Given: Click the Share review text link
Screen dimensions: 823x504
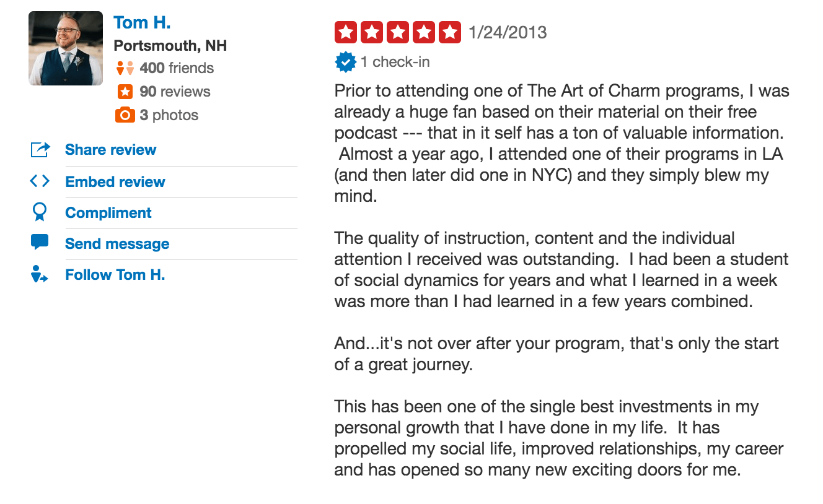Looking at the screenshot, I should click(x=110, y=149).
